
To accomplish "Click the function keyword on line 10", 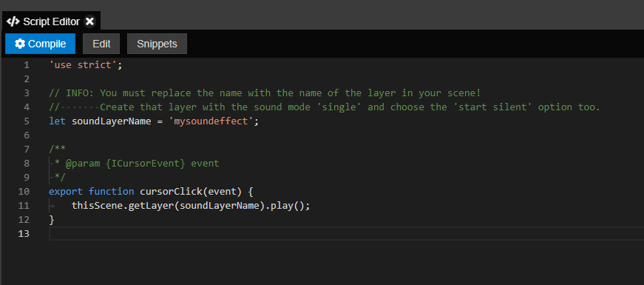I will pos(112,192).
